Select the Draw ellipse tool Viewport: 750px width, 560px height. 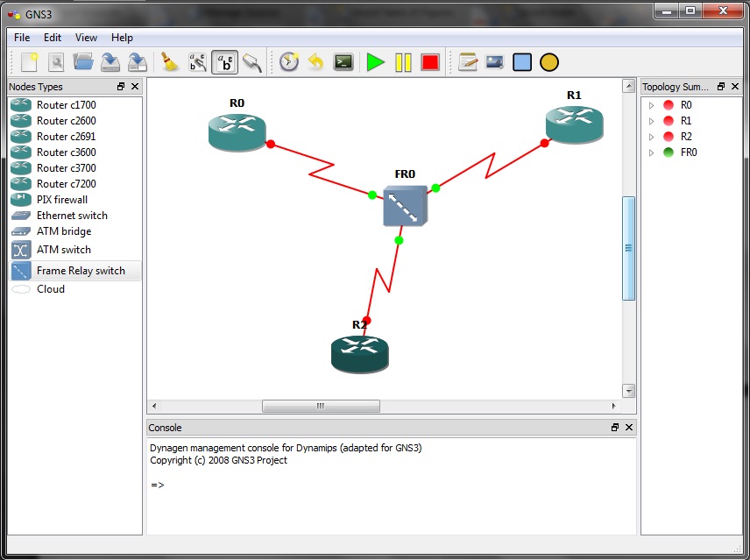[548, 62]
